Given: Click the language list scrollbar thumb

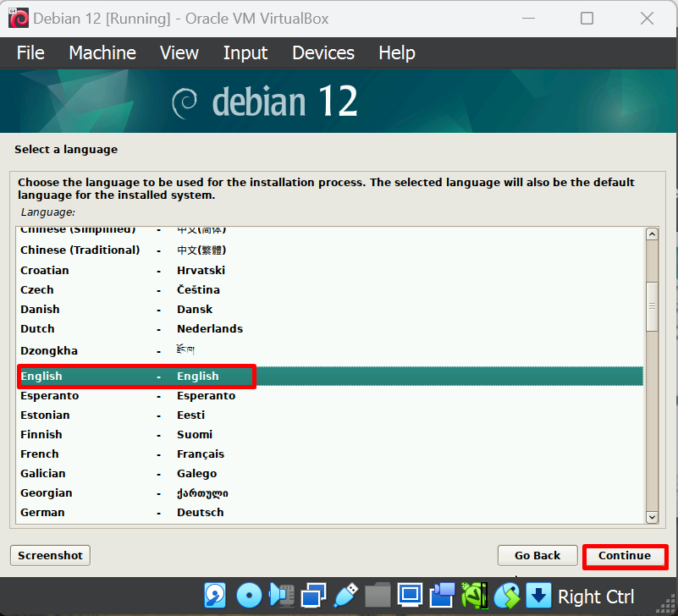Looking at the screenshot, I should [x=652, y=306].
